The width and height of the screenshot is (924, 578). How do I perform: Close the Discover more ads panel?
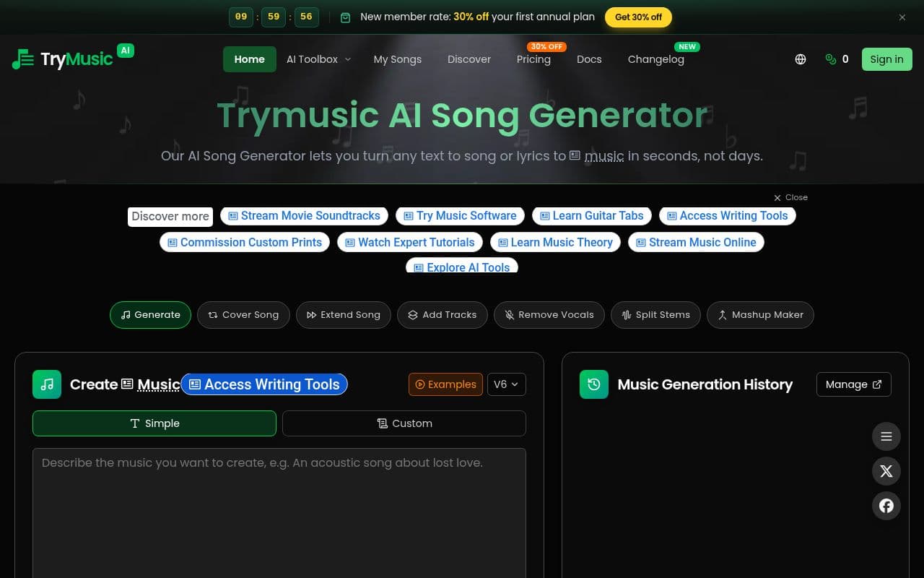(x=790, y=197)
